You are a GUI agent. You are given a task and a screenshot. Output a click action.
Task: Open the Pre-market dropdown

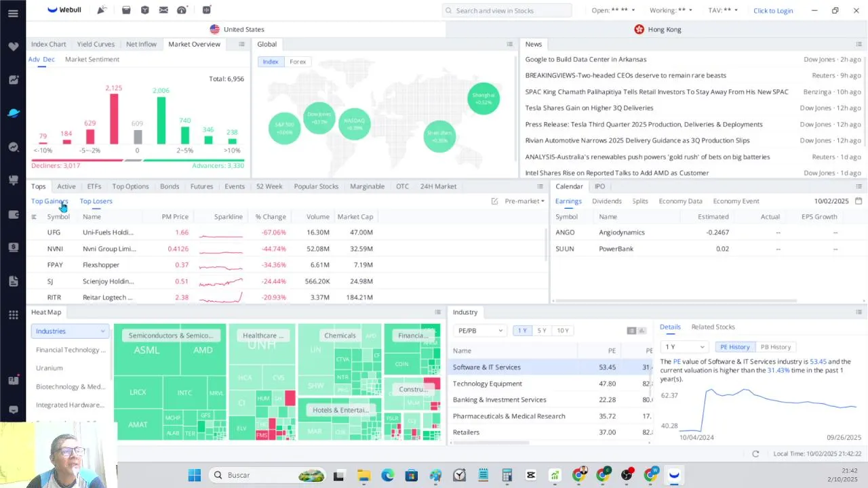coord(524,201)
